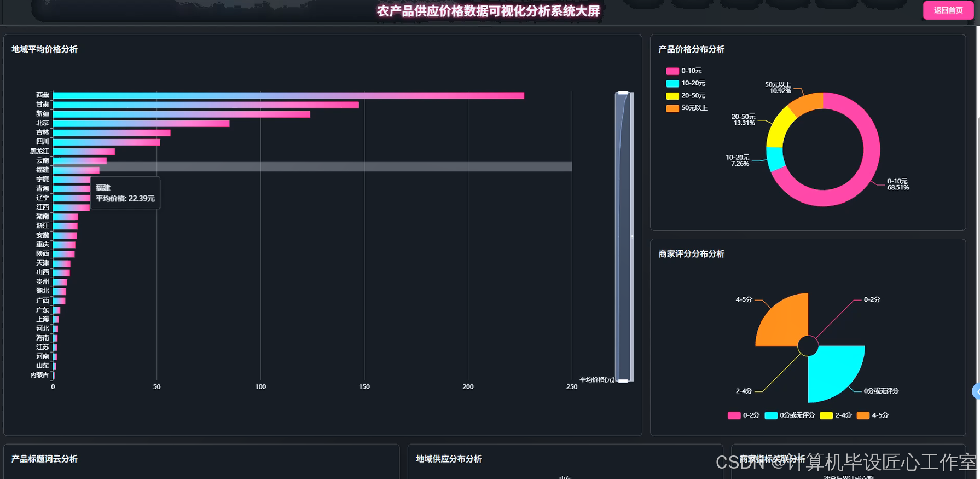The width and height of the screenshot is (980, 479).
Task: Select the 甘肃 bar in price chart
Action: pyautogui.click(x=206, y=105)
